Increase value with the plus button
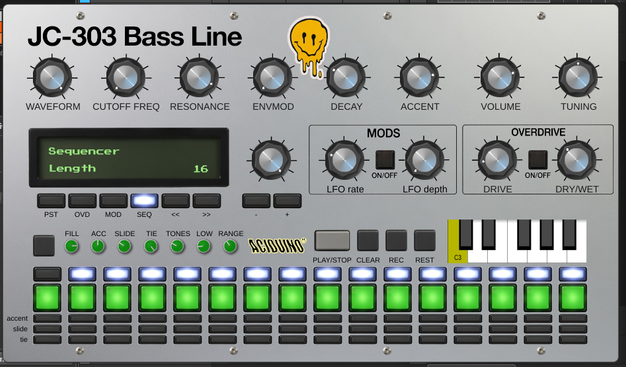The image size is (626, 367). pos(287,200)
